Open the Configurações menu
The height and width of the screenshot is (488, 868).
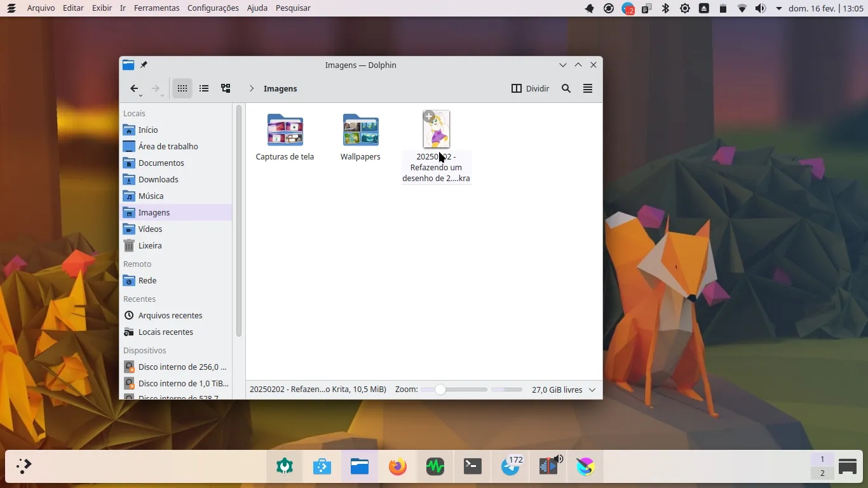pyautogui.click(x=213, y=8)
